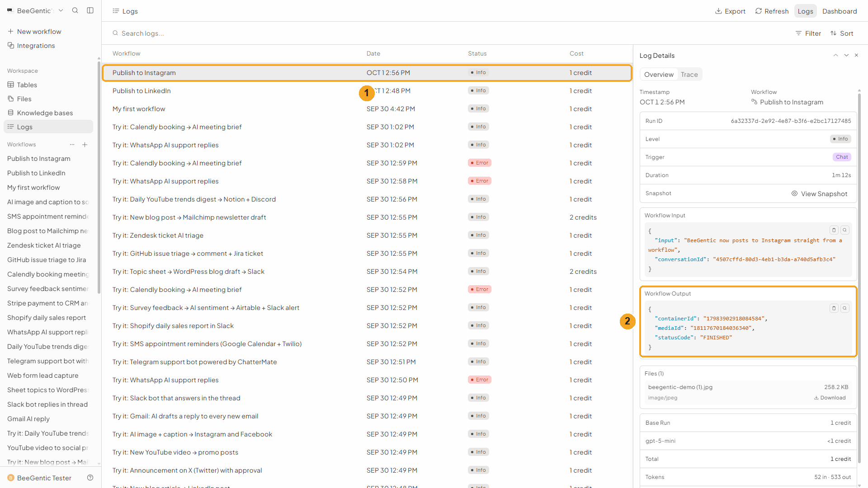
Task: Open the sidebar search icon
Action: (x=75, y=10)
